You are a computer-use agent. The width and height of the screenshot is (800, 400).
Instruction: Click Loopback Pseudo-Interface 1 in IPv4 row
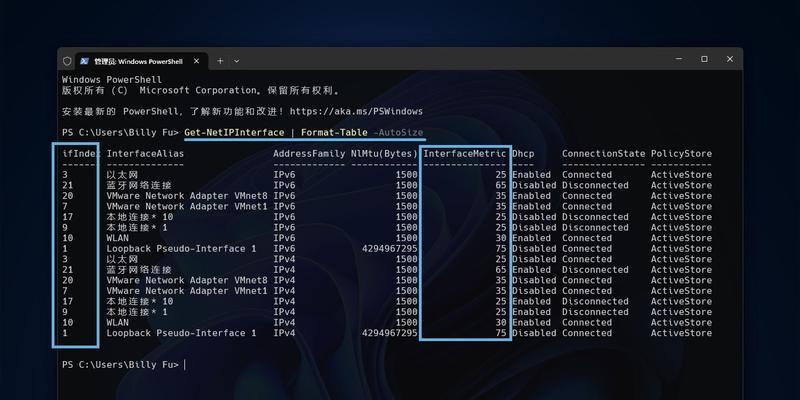click(181, 333)
